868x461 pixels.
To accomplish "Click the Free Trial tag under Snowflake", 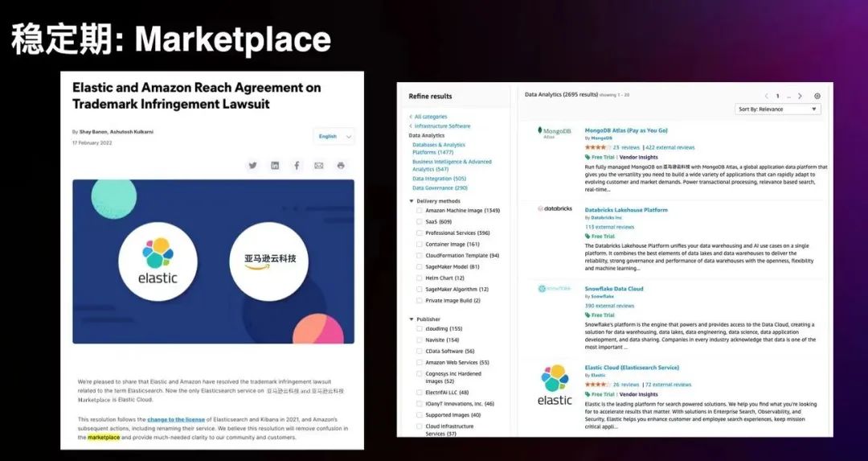I will (x=600, y=315).
